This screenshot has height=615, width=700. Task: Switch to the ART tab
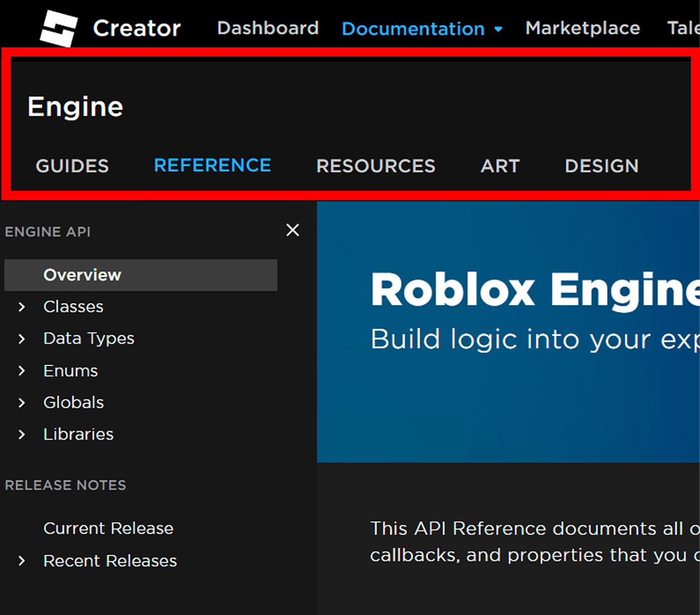(x=499, y=165)
